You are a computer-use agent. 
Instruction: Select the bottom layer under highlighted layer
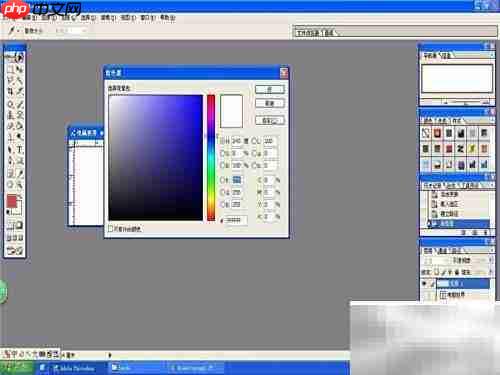[x=463, y=295]
